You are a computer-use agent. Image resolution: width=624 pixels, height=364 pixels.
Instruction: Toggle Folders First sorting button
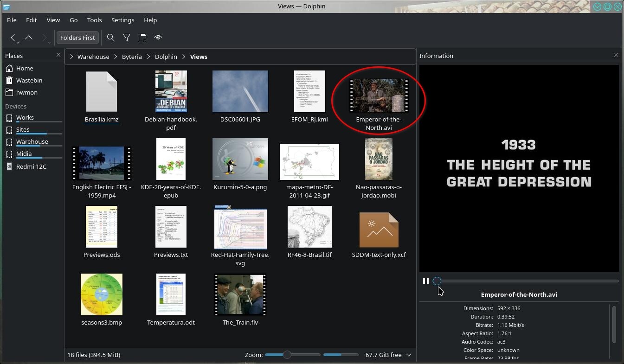point(77,38)
